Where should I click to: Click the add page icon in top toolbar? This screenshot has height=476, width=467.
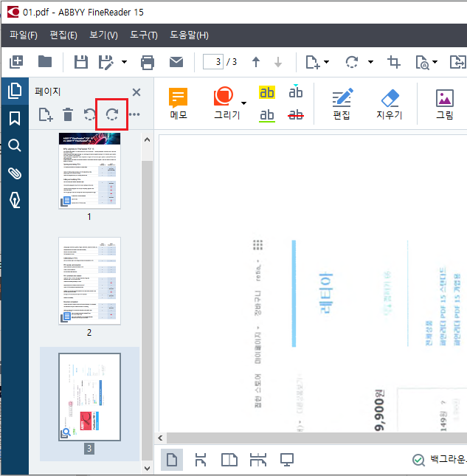tap(312, 62)
